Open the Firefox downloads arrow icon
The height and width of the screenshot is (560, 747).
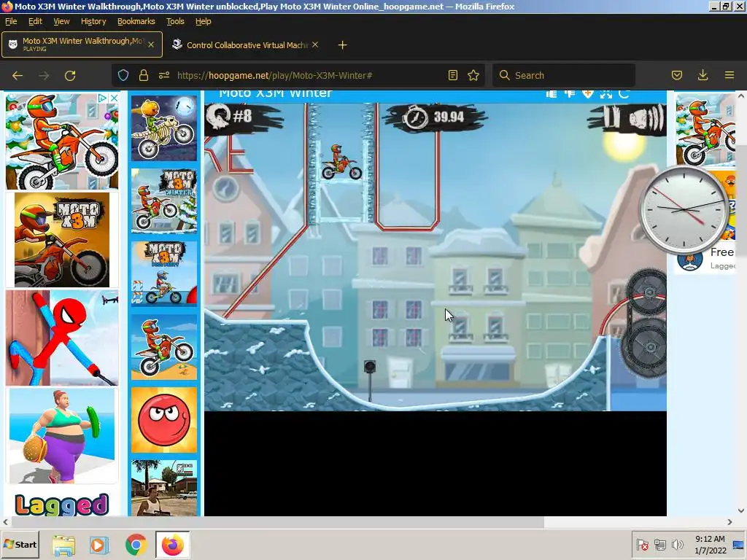pos(703,75)
